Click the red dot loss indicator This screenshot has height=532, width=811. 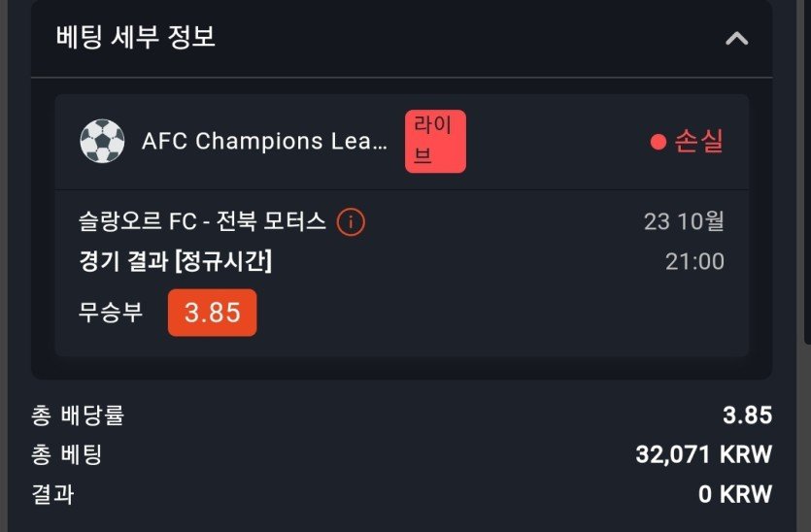(x=658, y=143)
